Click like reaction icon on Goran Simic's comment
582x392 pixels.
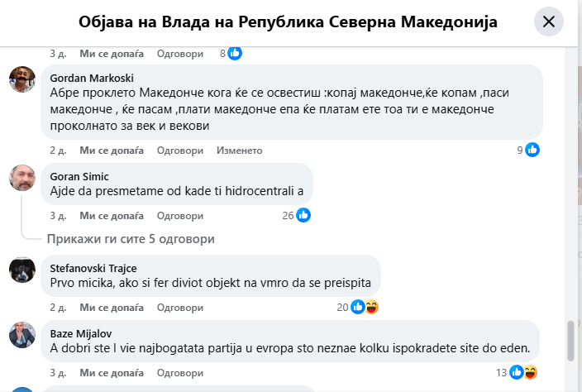click(303, 215)
